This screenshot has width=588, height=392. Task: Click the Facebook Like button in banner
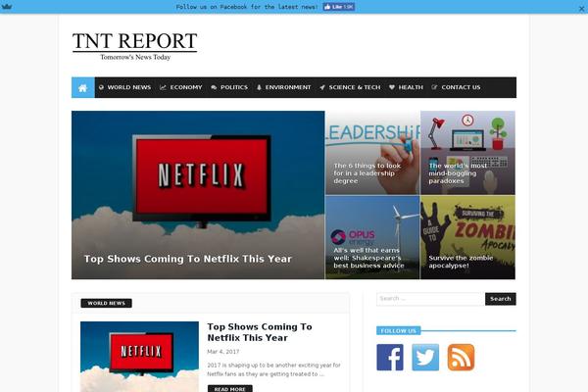click(x=339, y=7)
